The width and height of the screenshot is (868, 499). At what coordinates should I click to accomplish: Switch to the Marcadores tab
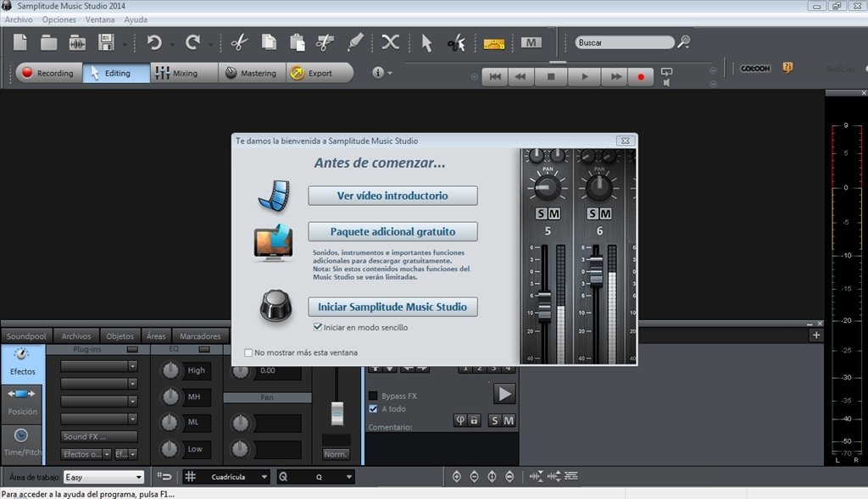[x=200, y=335]
